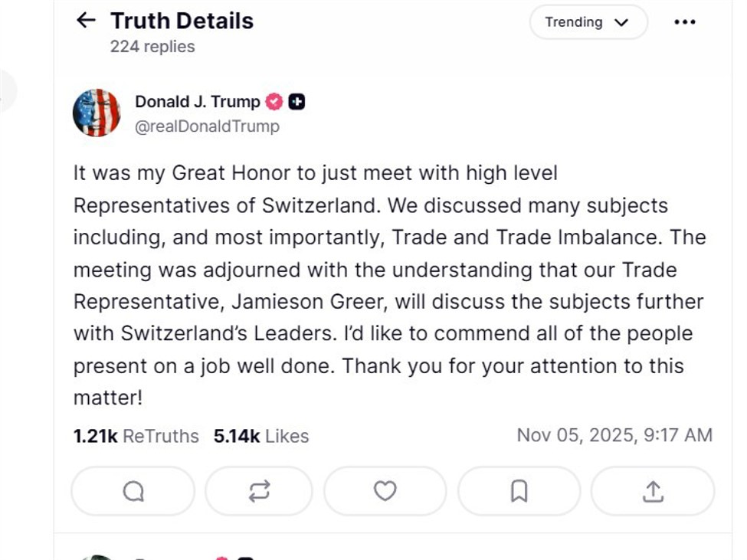
Task: Expand the chevron next to Trending
Action: (622, 22)
